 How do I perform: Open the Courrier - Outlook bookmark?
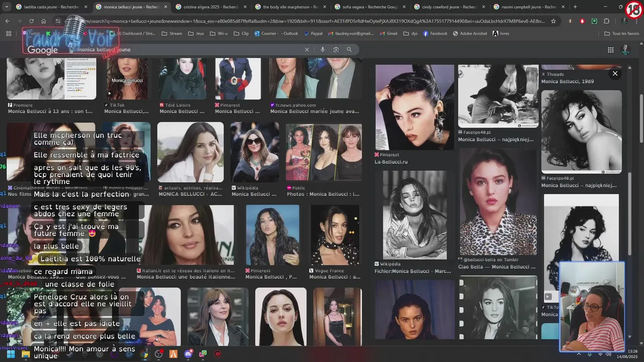275,34
